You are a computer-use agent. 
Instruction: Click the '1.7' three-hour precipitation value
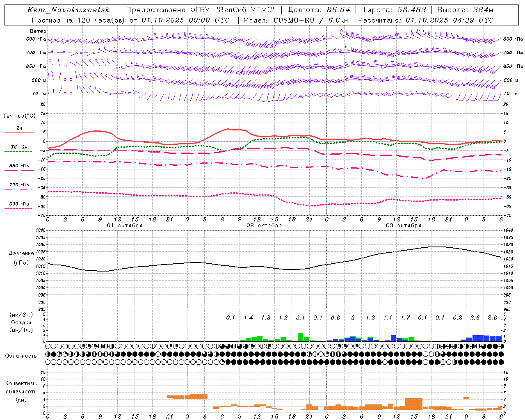pos(405,317)
